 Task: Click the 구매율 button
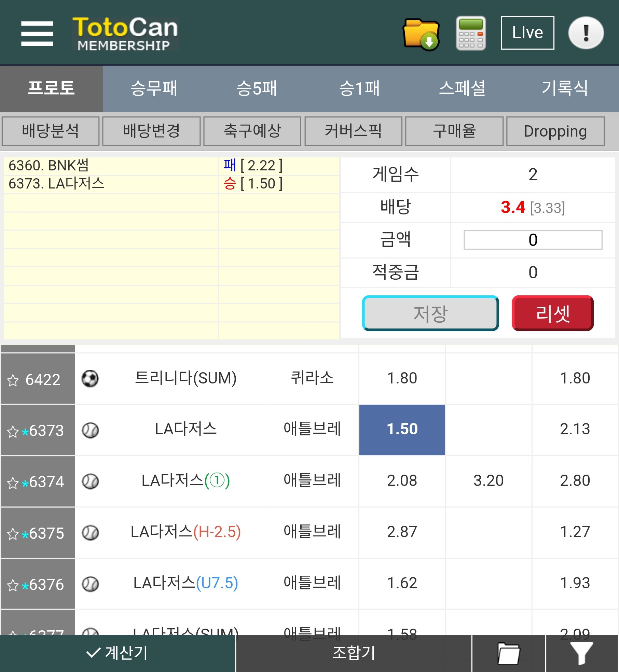[454, 131]
